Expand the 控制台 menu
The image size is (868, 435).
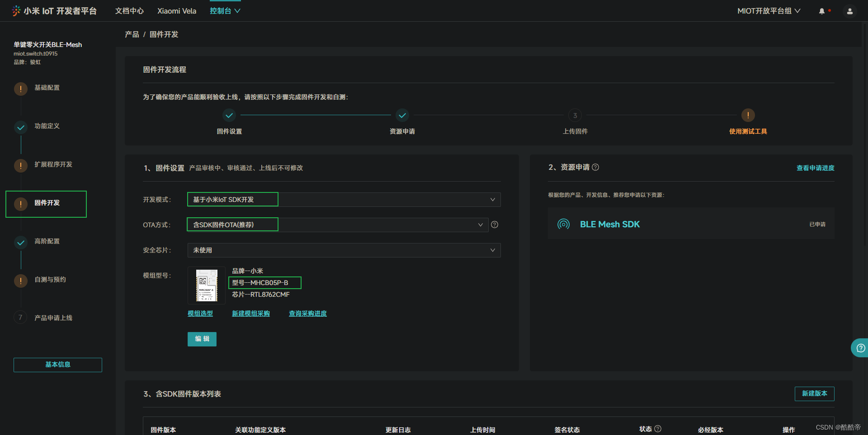tap(225, 11)
